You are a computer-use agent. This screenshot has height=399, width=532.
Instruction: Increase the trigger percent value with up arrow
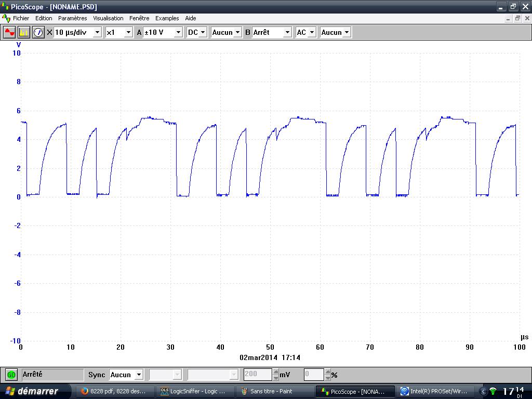328,372
